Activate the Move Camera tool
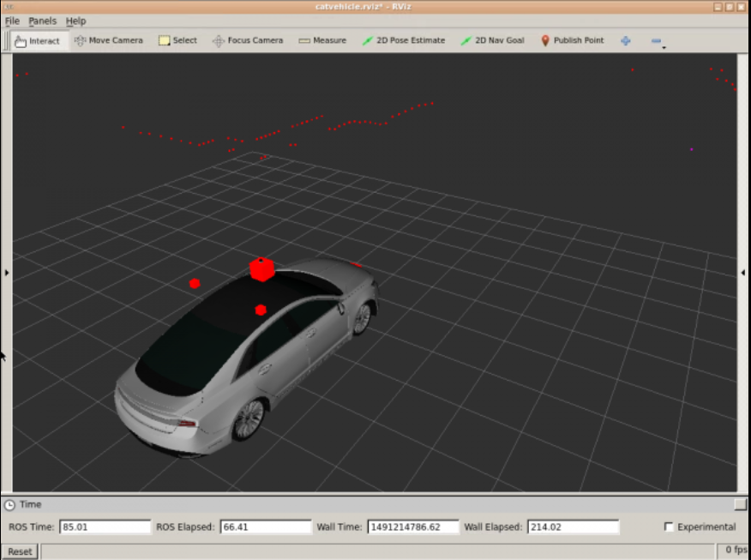The width and height of the screenshot is (751, 560). point(108,40)
